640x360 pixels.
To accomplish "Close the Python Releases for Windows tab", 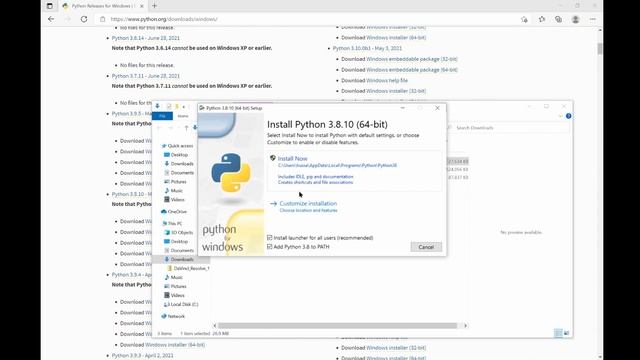I will [142, 6].
